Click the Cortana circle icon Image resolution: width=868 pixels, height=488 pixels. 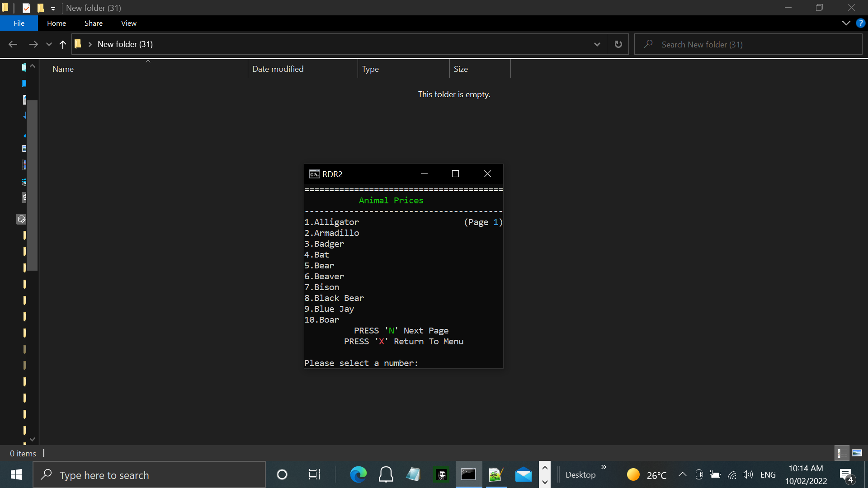(282, 474)
